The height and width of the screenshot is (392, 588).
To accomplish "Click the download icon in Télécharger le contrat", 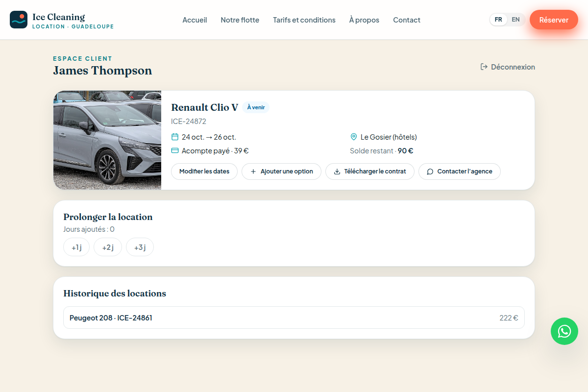I will 337,171.
